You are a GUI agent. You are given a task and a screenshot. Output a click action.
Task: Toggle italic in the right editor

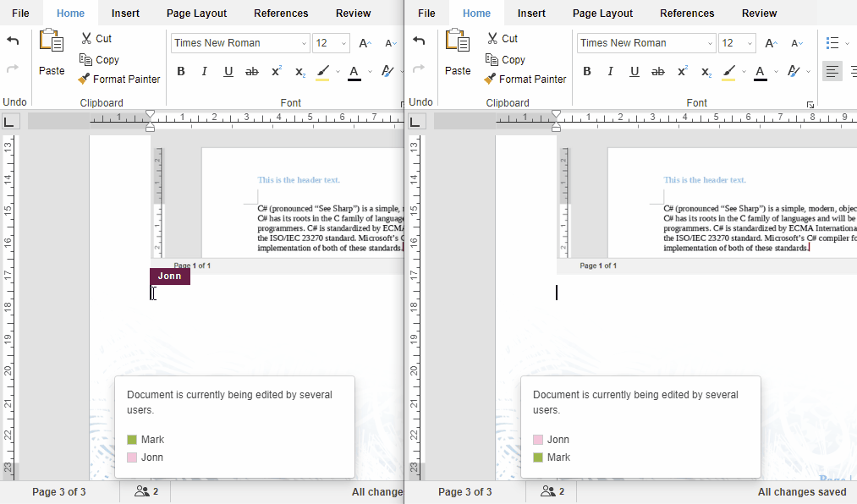(610, 72)
